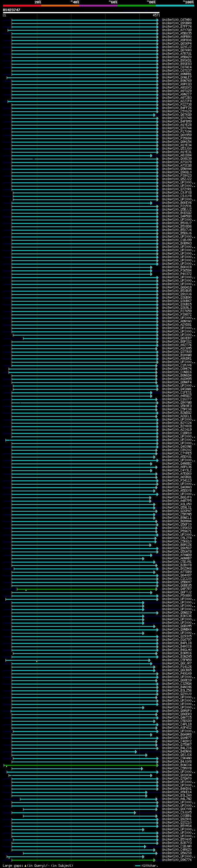Select hit UniRef100_A3F4S2
The width and height of the screenshot is (197, 868).
tap(176, 728)
